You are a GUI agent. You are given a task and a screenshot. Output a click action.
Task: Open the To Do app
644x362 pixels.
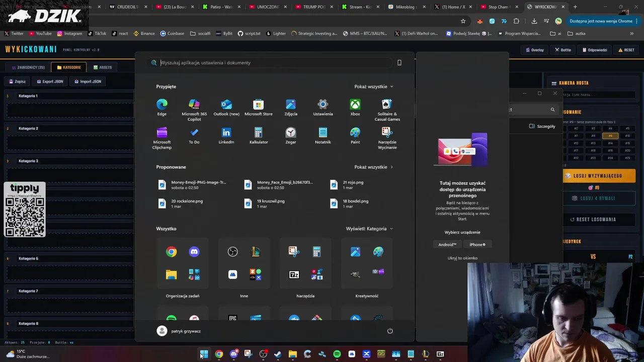(x=194, y=135)
